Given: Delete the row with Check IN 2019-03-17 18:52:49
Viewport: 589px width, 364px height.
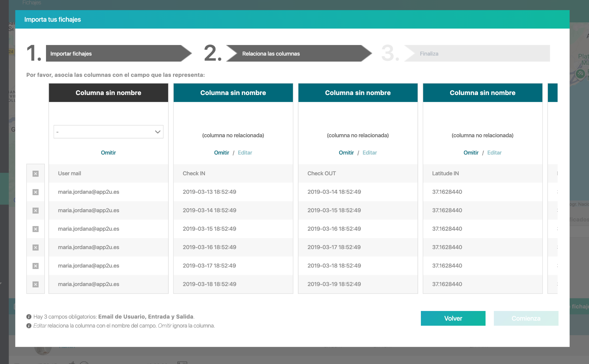Looking at the screenshot, I should pyautogui.click(x=36, y=266).
